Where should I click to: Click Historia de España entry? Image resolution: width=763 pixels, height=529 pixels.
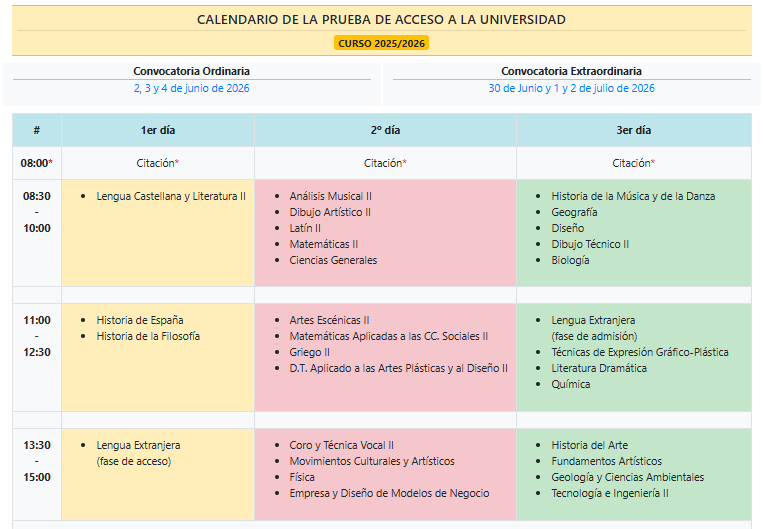click(140, 320)
